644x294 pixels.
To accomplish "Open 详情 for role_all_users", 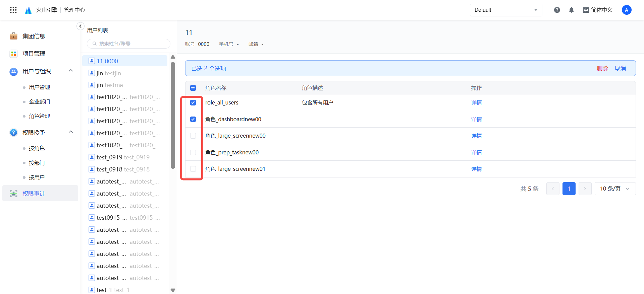I will click(476, 102).
